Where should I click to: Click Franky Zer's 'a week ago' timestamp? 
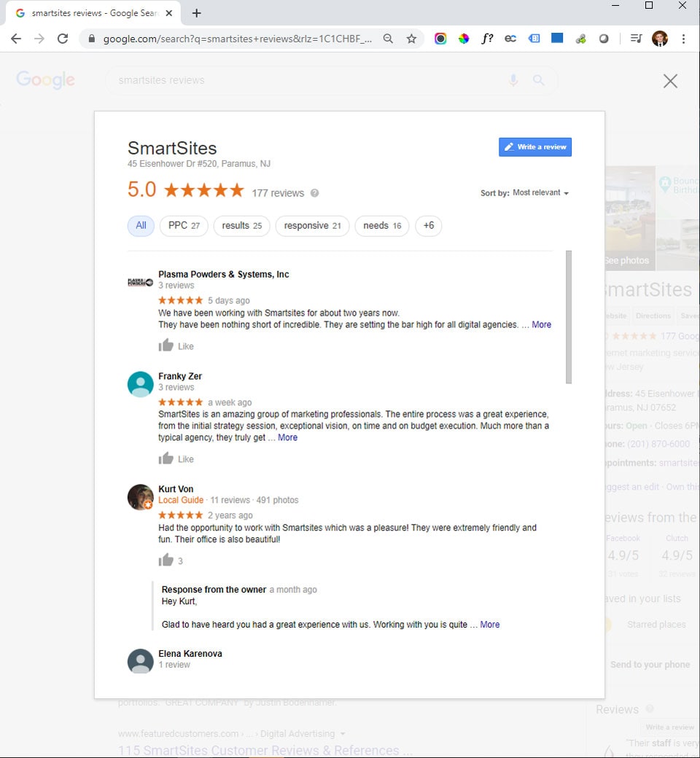coord(230,402)
